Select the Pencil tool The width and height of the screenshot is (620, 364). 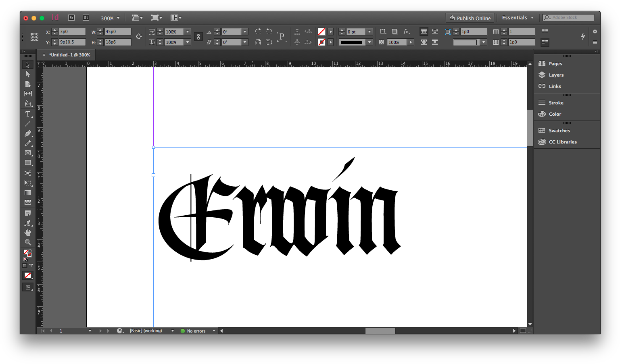(x=27, y=143)
